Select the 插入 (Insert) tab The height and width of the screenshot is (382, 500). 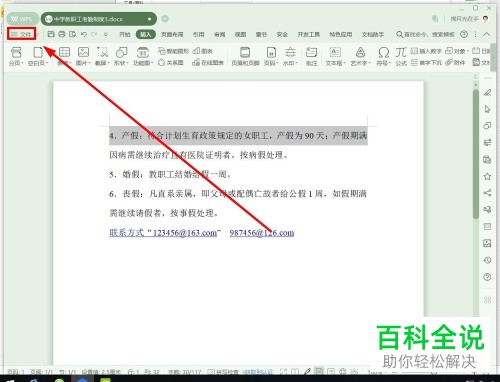tap(145, 34)
